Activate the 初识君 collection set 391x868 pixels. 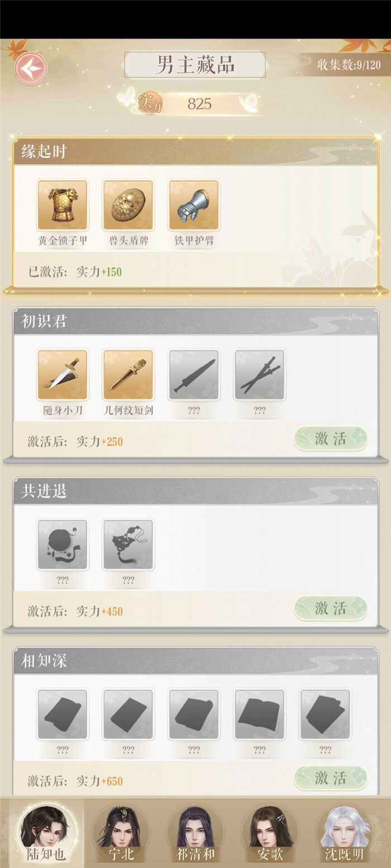click(x=331, y=439)
